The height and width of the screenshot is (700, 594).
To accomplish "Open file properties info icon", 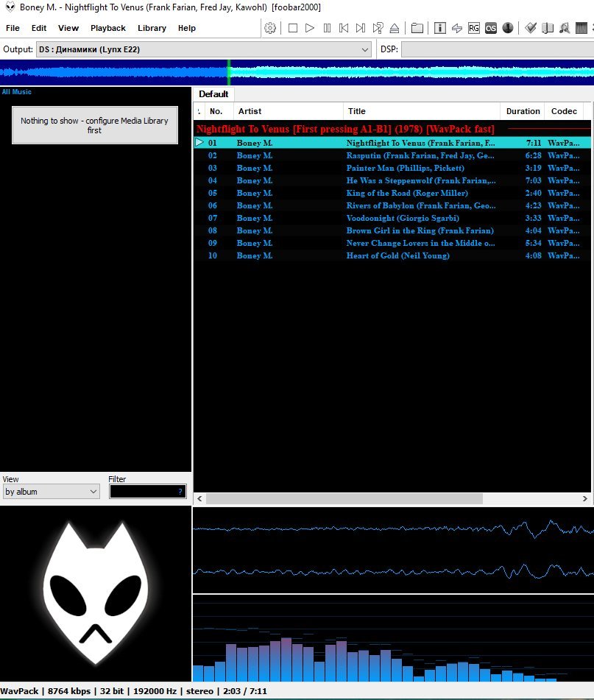I will pos(440,28).
